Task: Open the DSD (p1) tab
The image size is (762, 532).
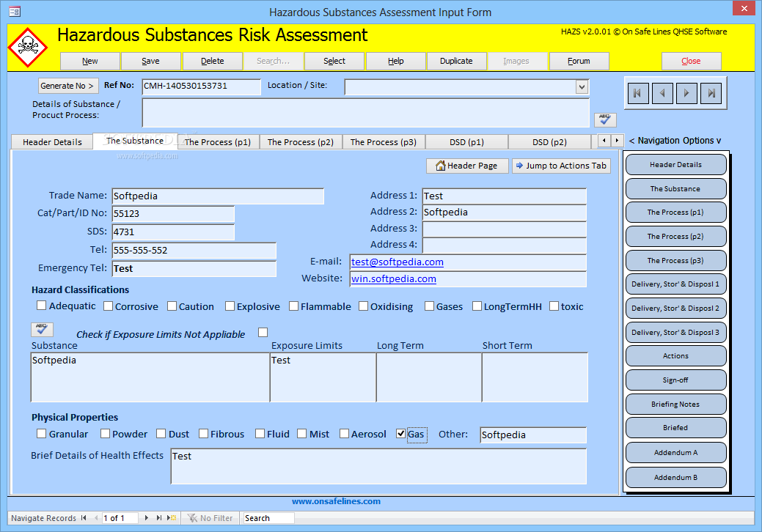Action: [x=466, y=141]
